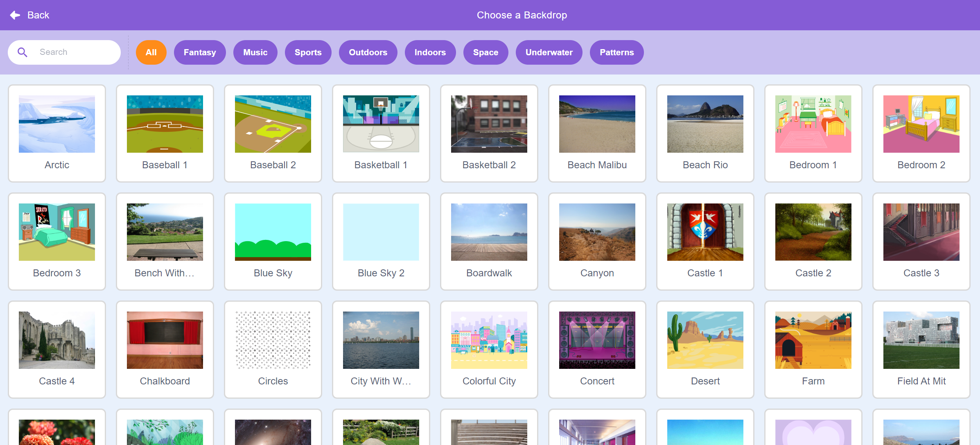Go back using the Back label

(38, 15)
